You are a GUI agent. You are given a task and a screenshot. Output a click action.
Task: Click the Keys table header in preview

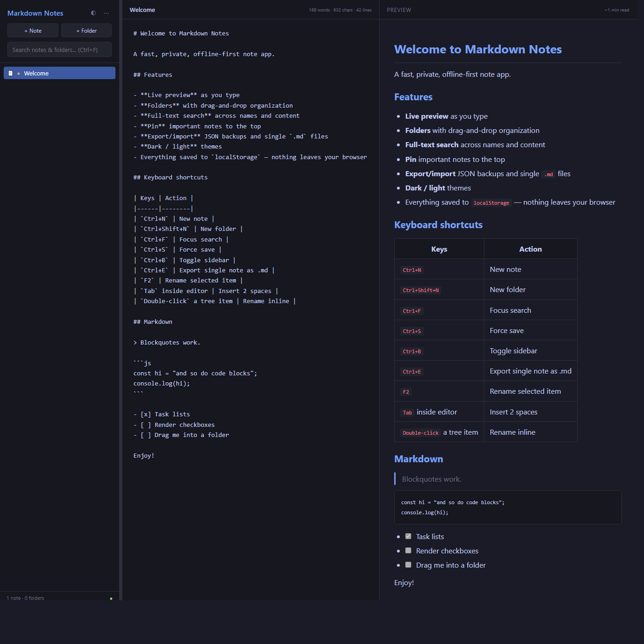coord(439,249)
